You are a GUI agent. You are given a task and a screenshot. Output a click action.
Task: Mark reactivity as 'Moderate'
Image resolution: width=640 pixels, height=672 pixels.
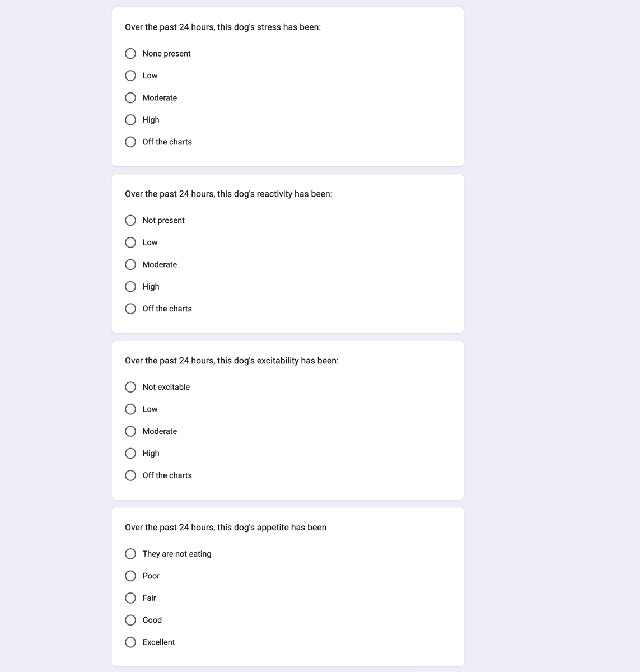[x=130, y=264]
